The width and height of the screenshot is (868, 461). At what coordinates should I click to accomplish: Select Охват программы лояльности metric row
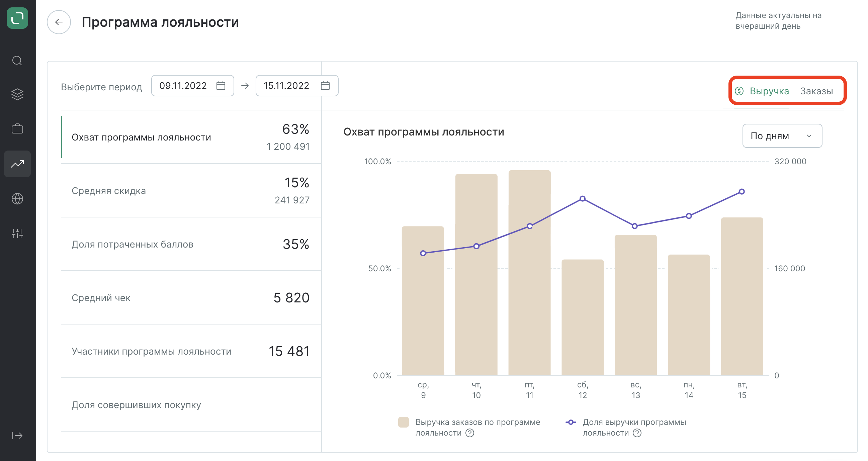(x=191, y=137)
